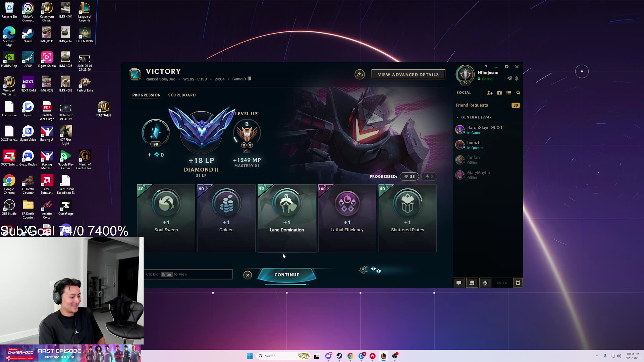Click the Continue button

point(287,275)
